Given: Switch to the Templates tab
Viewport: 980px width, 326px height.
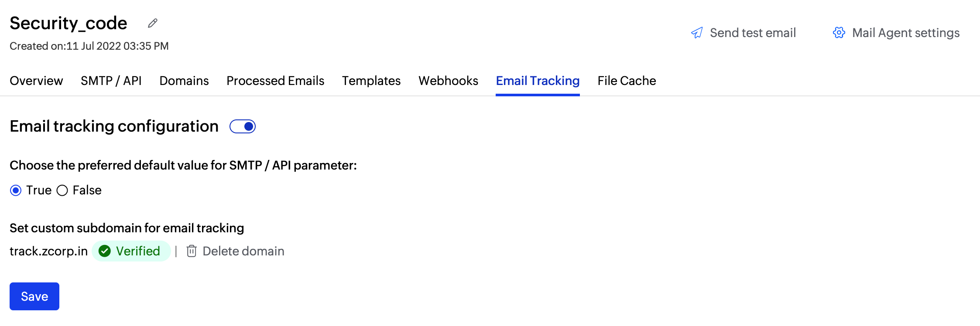Looking at the screenshot, I should click(371, 81).
